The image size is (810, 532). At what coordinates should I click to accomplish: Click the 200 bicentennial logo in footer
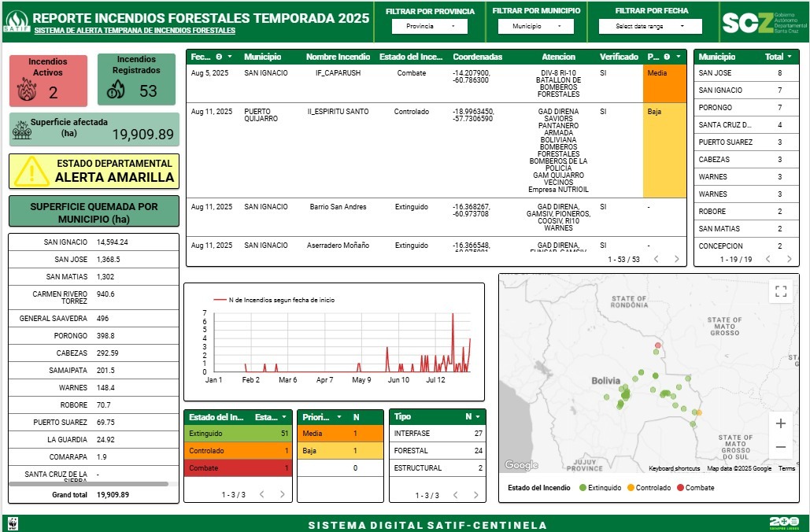coord(784,523)
